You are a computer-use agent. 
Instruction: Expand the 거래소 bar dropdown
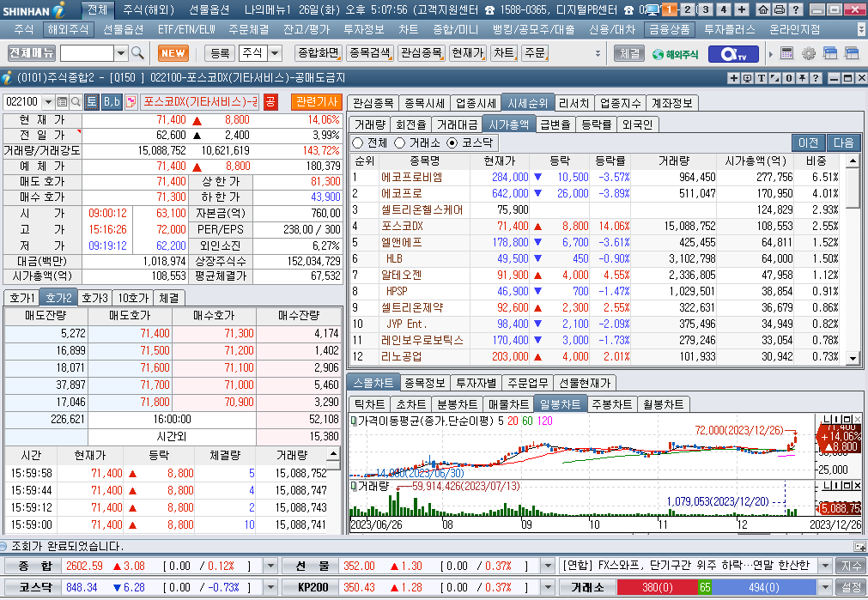pos(825,587)
